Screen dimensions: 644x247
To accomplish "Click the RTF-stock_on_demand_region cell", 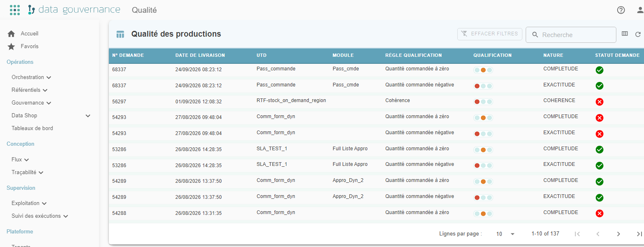I will (x=291, y=100).
